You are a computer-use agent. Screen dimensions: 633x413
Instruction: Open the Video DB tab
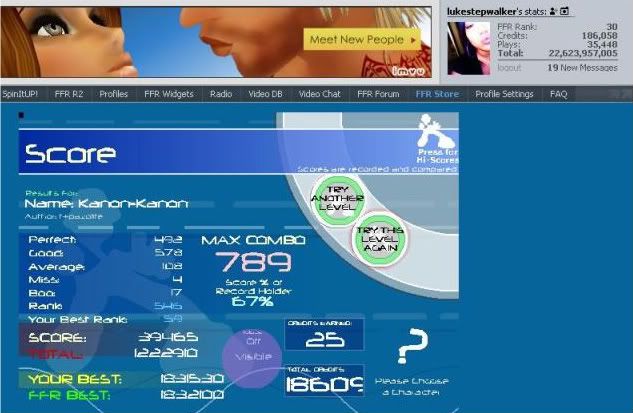pyautogui.click(x=265, y=94)
